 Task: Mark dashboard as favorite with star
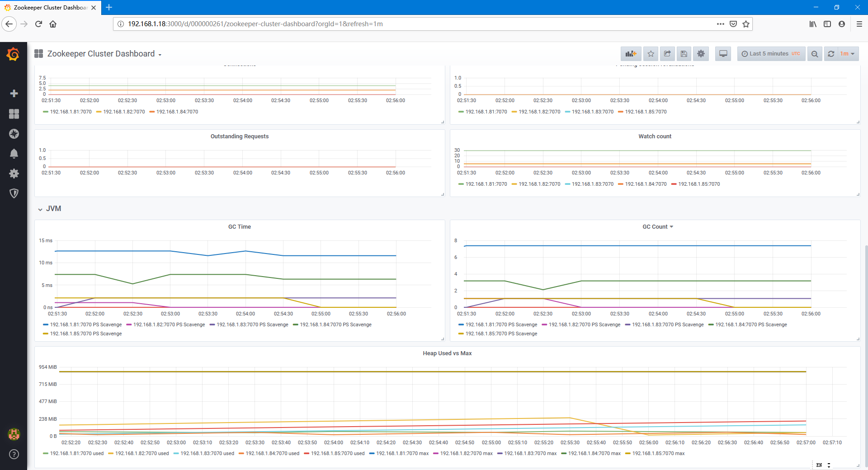pos(651,54)
